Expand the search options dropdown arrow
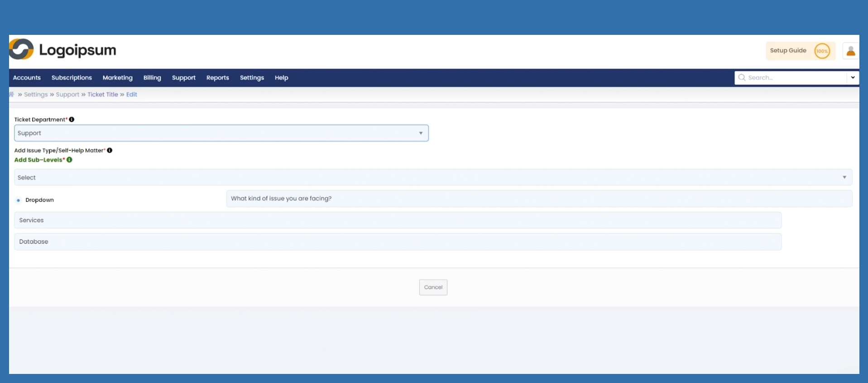868x383 pixels. point(853,77)
